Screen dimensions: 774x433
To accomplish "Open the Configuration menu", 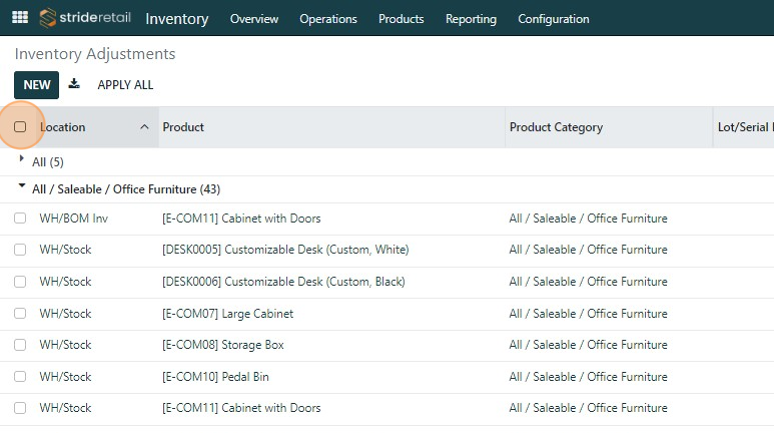I will coord(553,19).
